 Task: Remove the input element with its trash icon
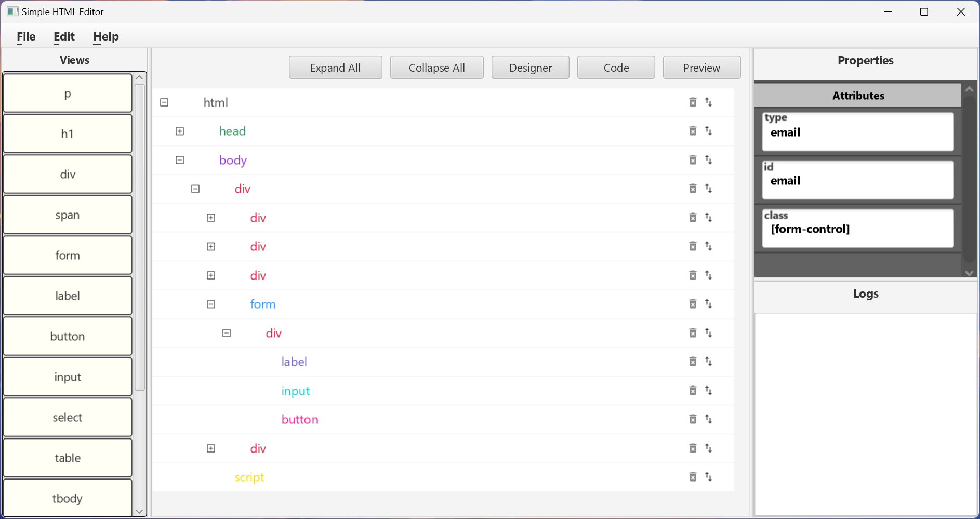tap(693, 391)
